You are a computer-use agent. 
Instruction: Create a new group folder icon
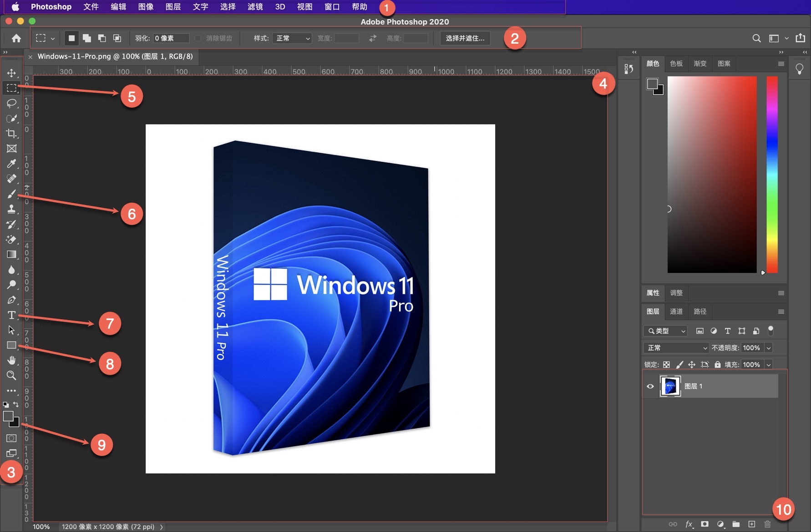[x=736, y=524]
